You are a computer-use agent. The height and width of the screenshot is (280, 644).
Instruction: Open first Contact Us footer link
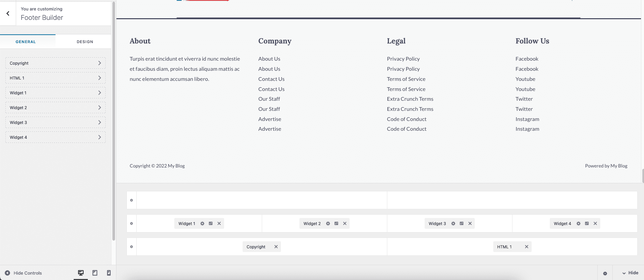271,79
